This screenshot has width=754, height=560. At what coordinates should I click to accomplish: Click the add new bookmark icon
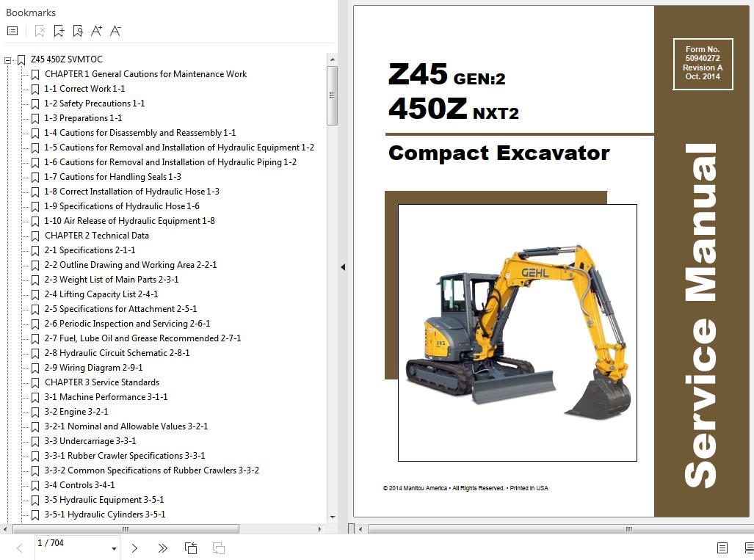[59, 31]
